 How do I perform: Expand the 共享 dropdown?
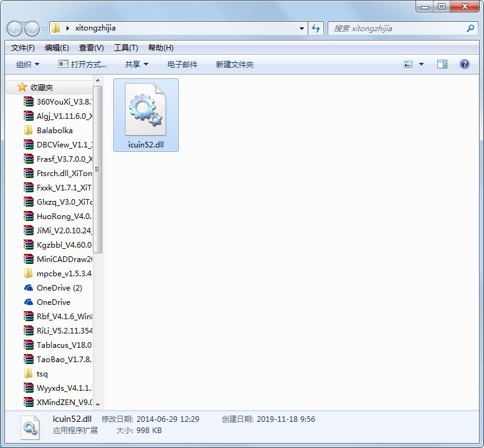(136, 64)
